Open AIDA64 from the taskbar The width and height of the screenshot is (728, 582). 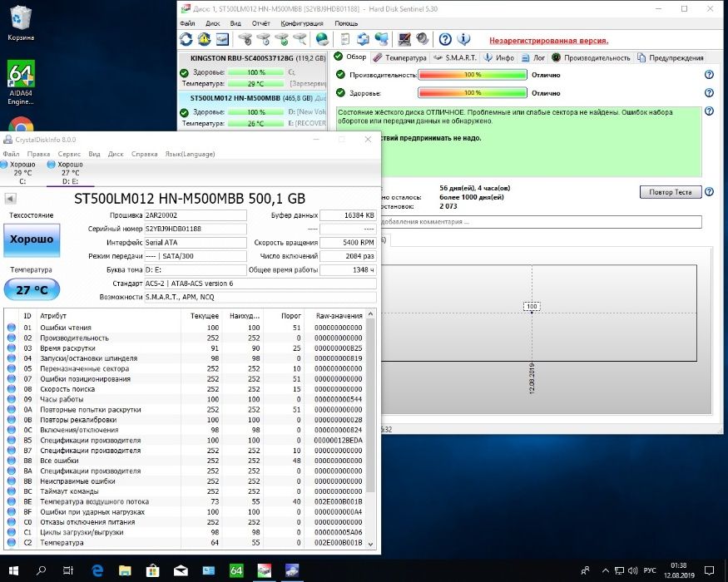[236, 570]
